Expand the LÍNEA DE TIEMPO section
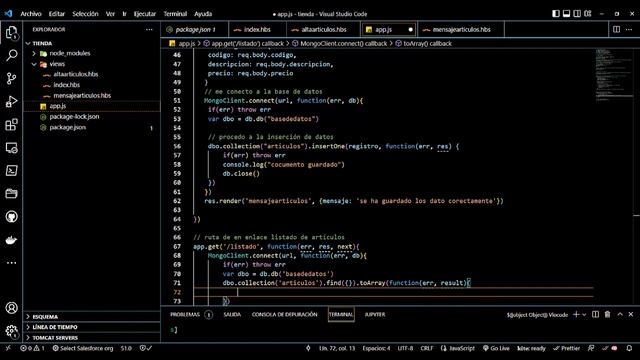The image size is (640, 360). (x=55, y=327)
